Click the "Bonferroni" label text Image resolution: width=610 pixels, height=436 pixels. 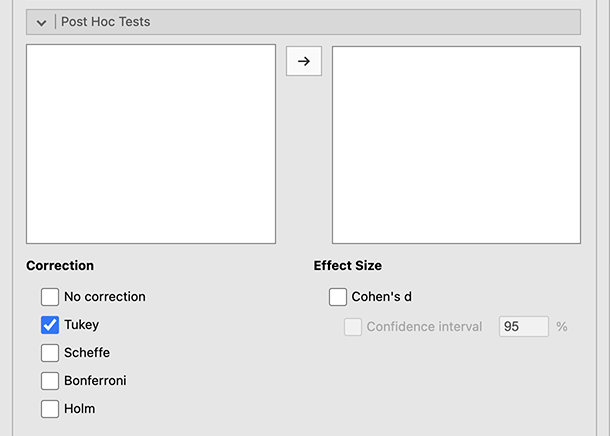[95, 381]
